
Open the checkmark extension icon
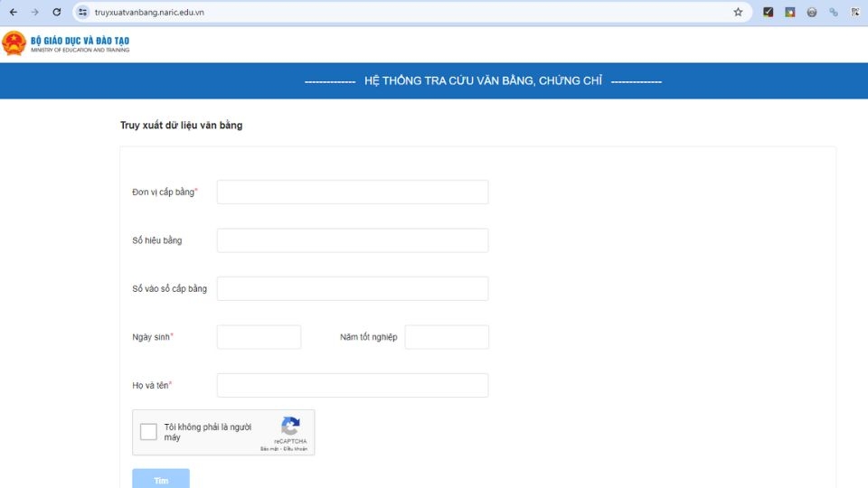tap(768, 12)
